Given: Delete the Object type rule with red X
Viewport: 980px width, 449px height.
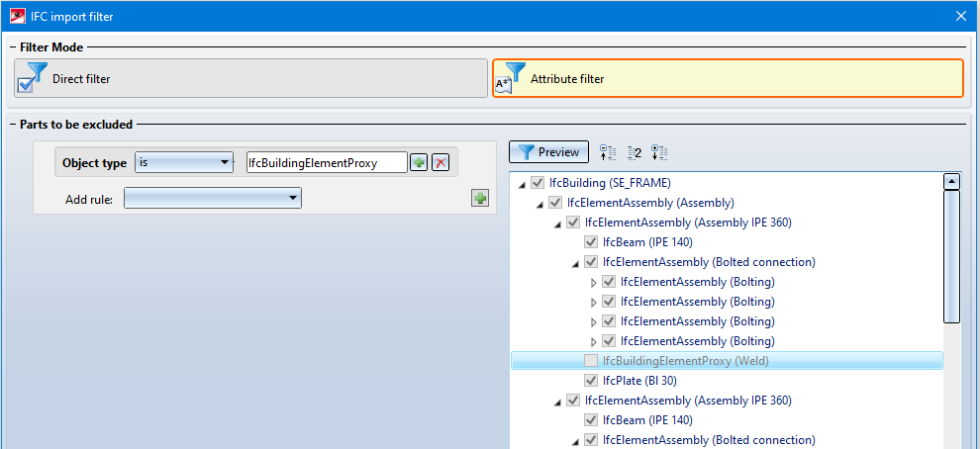Looking at the screenshot, I should [441, 163].
